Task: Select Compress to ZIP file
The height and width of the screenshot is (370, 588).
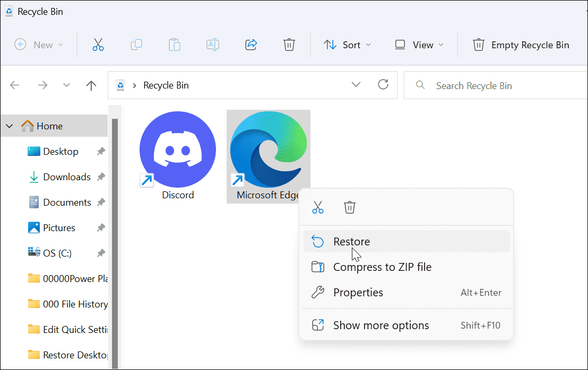Action: pyautogui.click(x=382, y=267)
